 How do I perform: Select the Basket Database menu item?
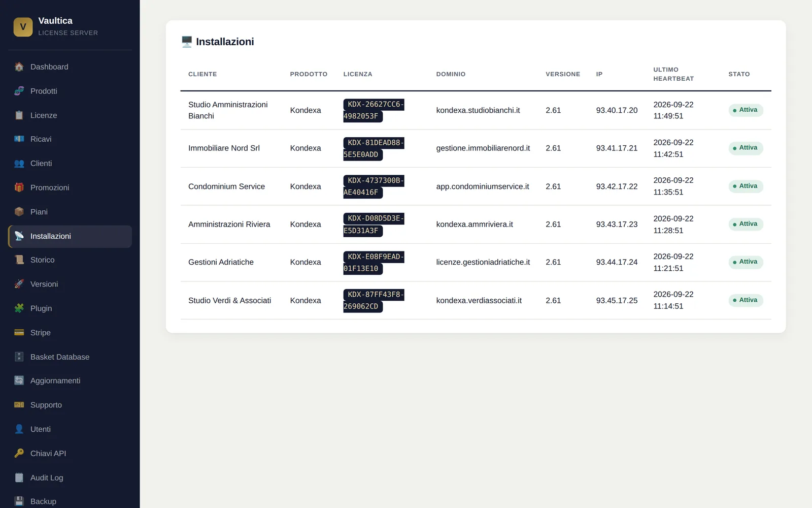[x=70, y=357]
